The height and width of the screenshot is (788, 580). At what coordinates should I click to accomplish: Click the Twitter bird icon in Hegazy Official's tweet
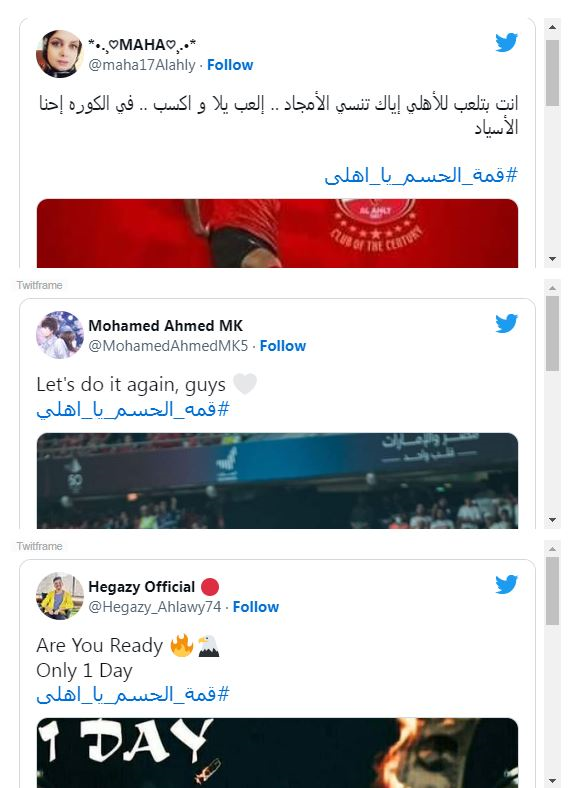click(x=506, y=584)
